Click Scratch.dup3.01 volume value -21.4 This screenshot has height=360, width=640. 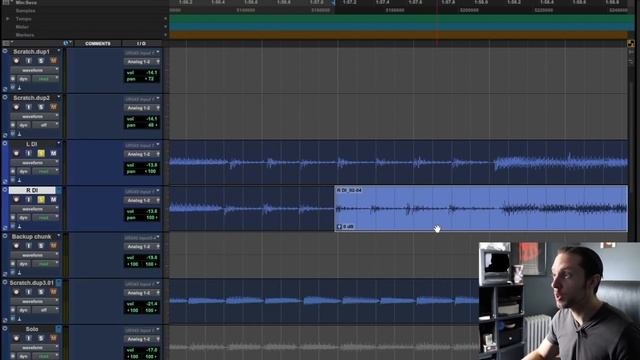(151, 304)
